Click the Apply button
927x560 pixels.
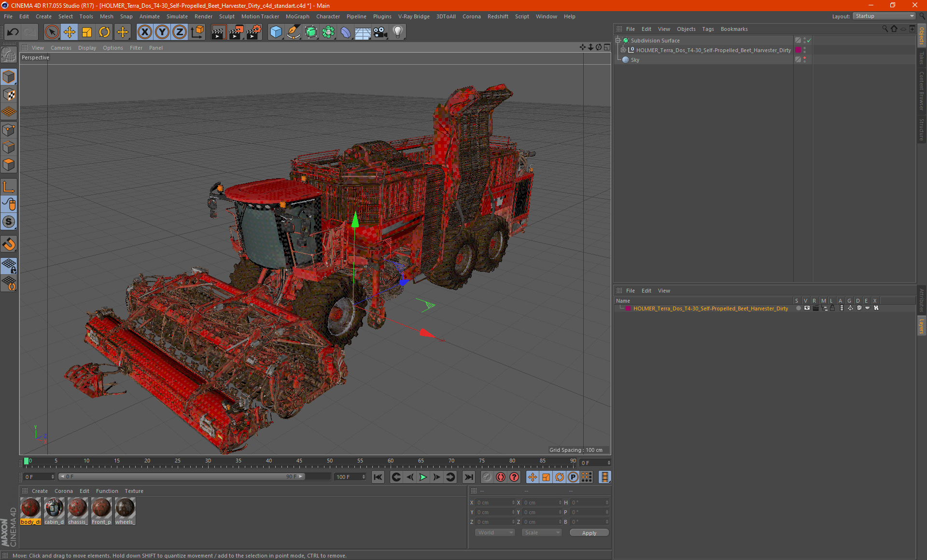(589, 533)
